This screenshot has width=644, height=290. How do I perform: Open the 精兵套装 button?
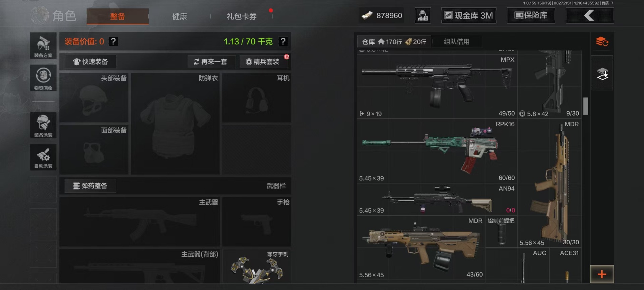click(264, 62)
